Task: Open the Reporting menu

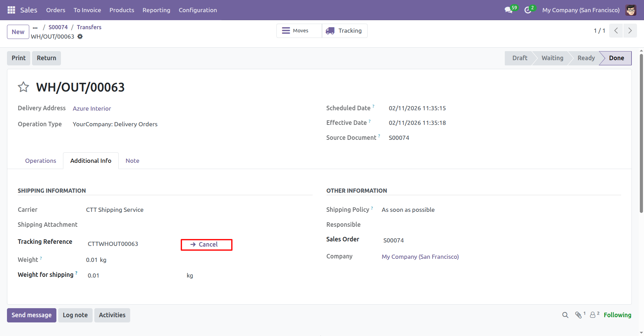Action: [x=156, y=10]
